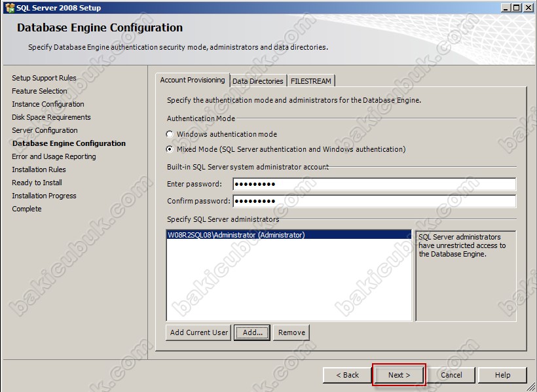Click Error and Usage Reporting step
The width and height of the screenshot is (537, 392).
pos(54,156)
